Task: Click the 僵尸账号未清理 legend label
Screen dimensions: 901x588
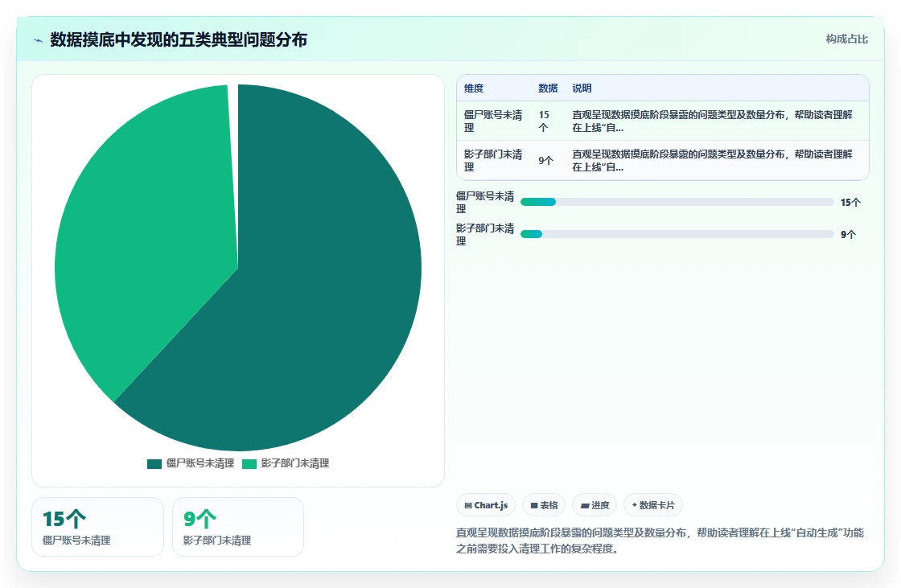Action: pyautogui.click(x=200, y=463)
